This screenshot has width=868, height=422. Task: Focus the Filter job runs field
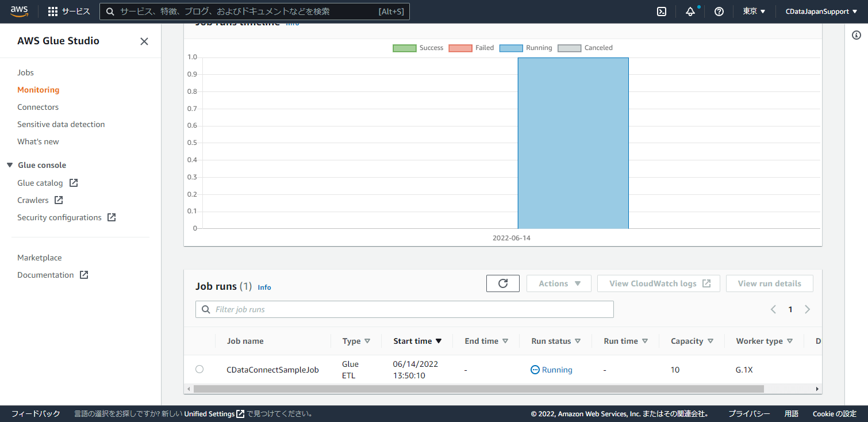405,309
